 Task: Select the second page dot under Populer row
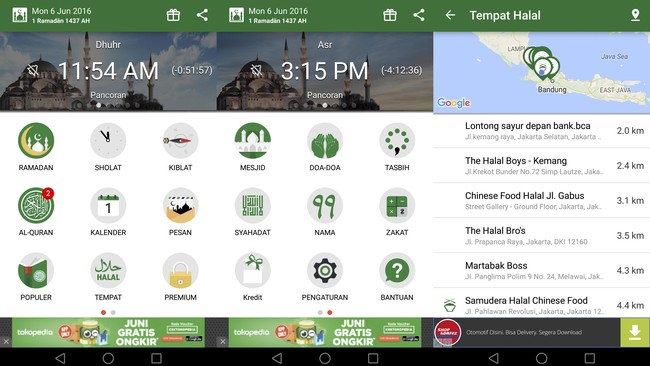click(113, 313)
